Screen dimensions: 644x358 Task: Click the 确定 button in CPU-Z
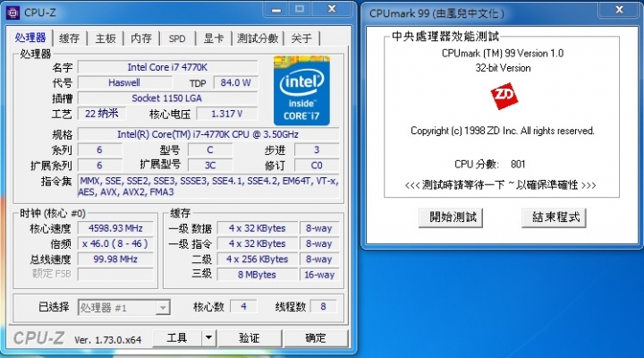[316, 337]
